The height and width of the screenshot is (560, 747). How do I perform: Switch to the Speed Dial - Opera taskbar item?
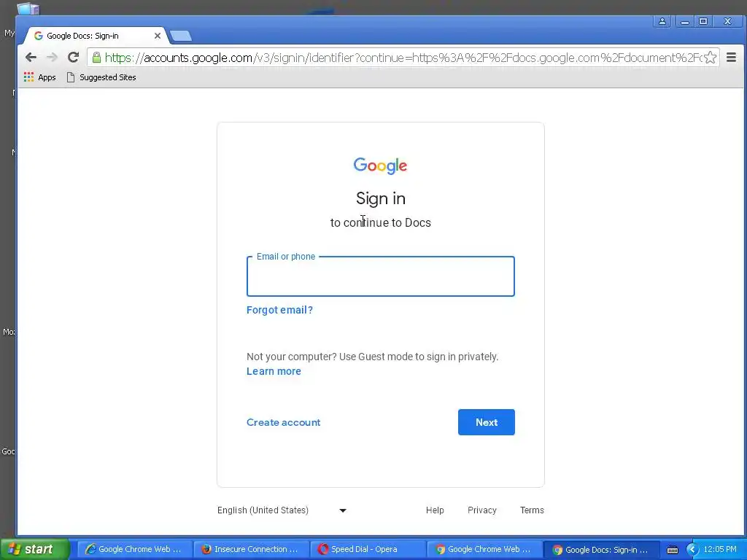tap(367, 550)
